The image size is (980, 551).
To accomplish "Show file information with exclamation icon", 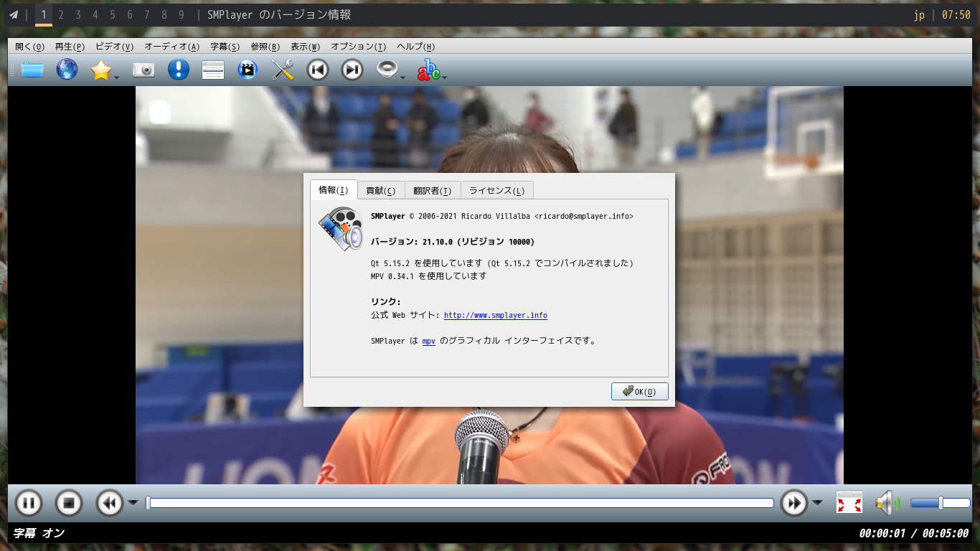I will (178, 70).
